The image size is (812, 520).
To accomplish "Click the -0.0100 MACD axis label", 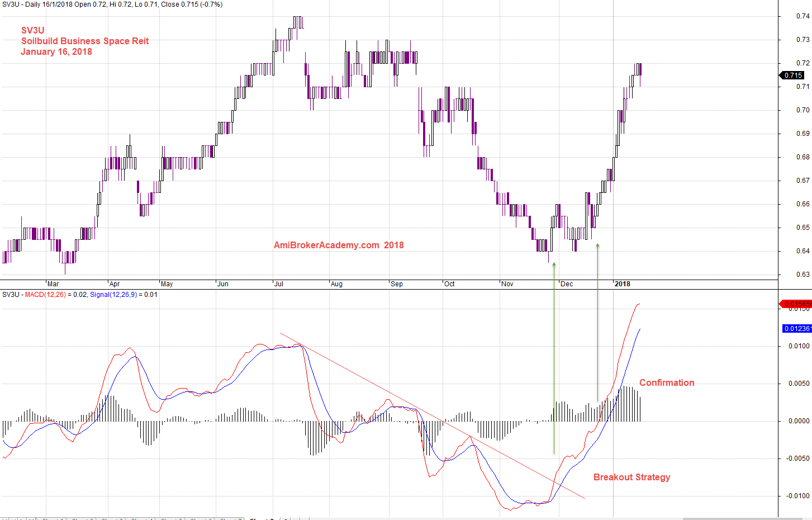I will tap(797, 496).
